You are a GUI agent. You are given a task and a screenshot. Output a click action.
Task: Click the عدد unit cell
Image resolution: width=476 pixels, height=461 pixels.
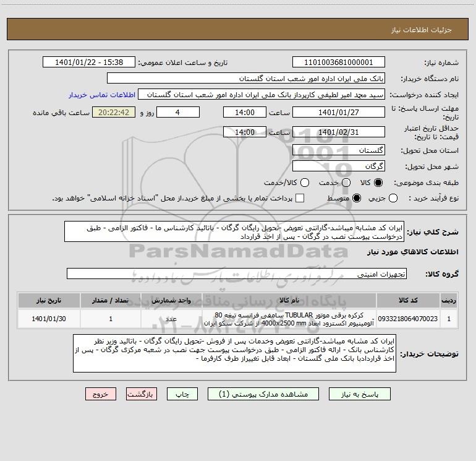[x=171, y=319]
